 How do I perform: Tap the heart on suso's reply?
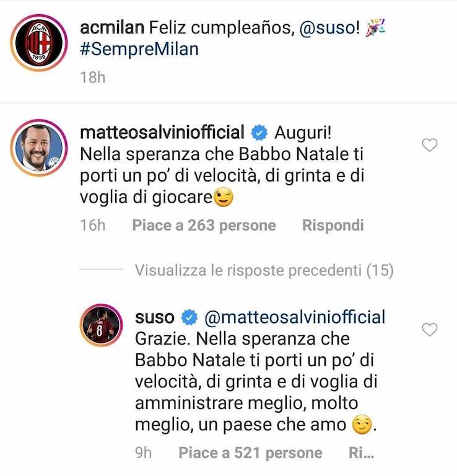[429, 330]
